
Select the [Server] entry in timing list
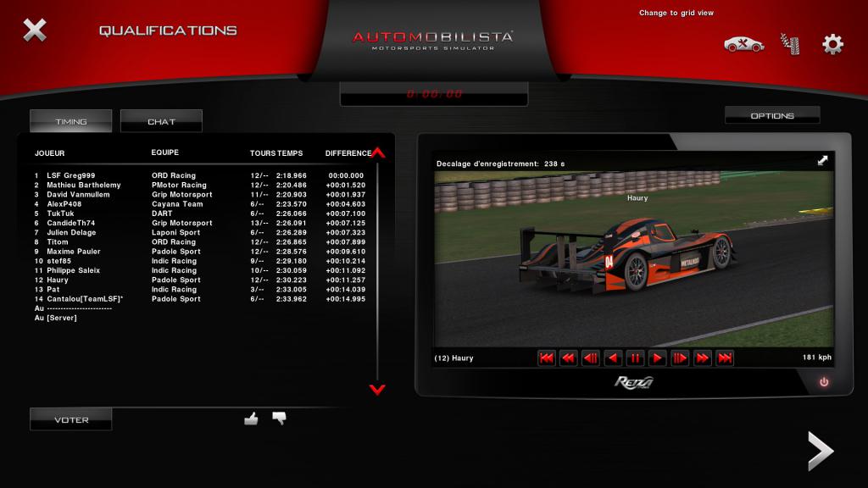pyautogui.click(x=61, y=318)
